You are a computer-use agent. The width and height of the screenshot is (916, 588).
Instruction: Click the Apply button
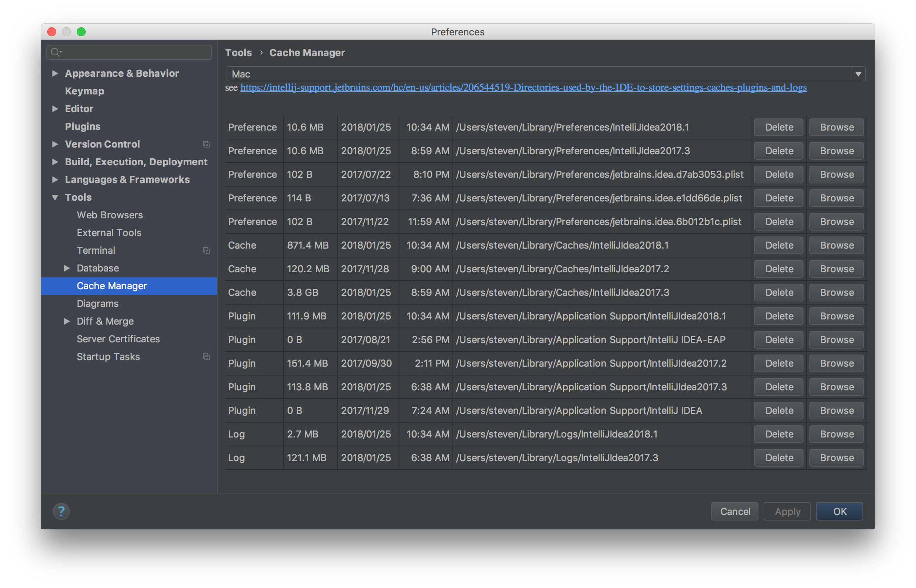(787, 511)
